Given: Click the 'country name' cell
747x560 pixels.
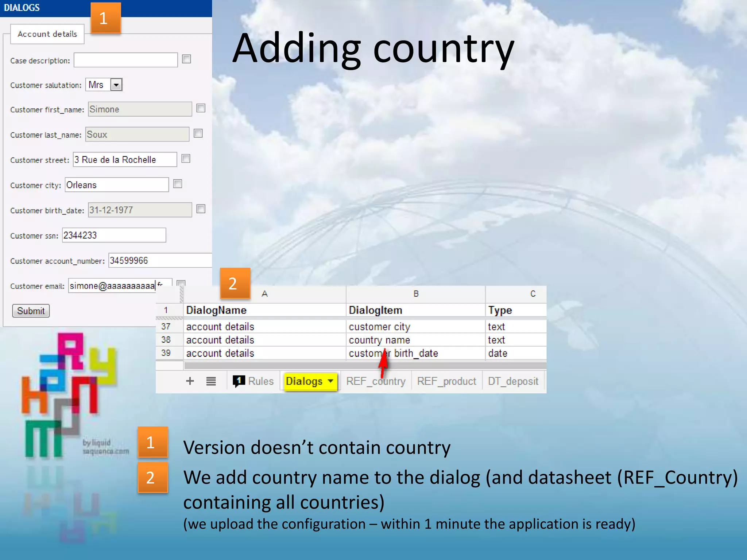Looking at the screenshot, I should coord(416,339).
